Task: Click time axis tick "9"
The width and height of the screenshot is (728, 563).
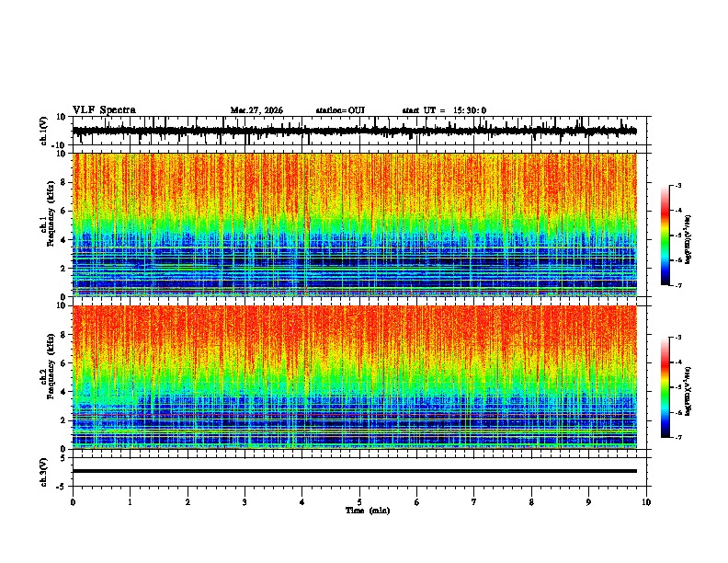Action: click(588, 502)
